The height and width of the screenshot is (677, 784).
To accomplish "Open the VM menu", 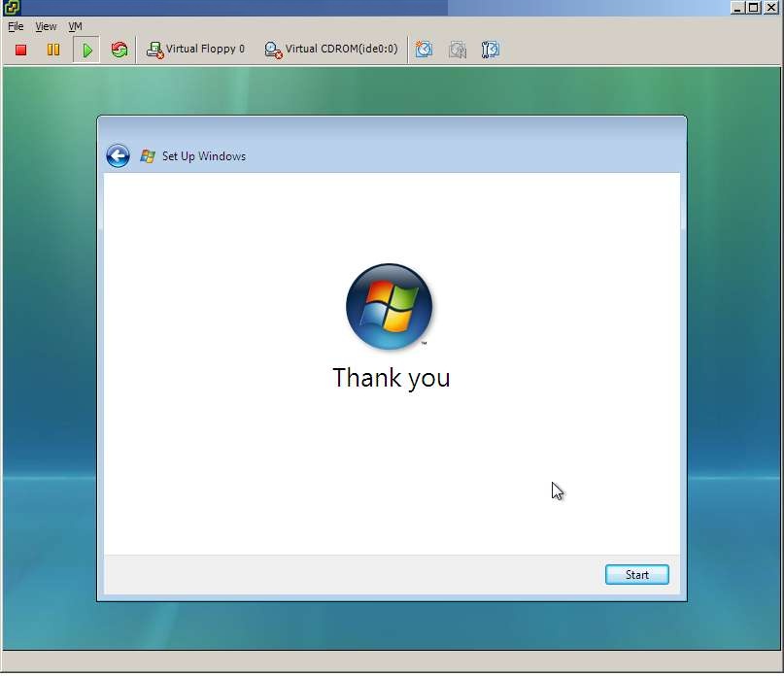I will (x=75, y=26).
